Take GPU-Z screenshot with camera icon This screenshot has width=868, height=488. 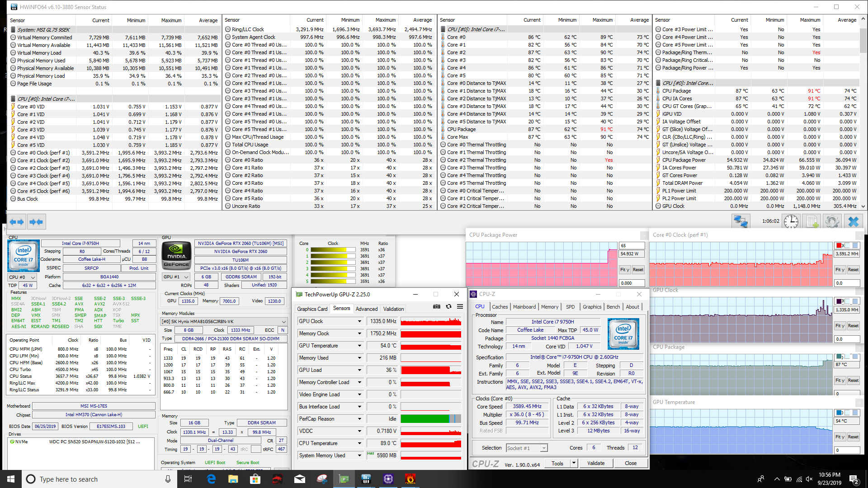pyautogui.click(x=436, y=306)
